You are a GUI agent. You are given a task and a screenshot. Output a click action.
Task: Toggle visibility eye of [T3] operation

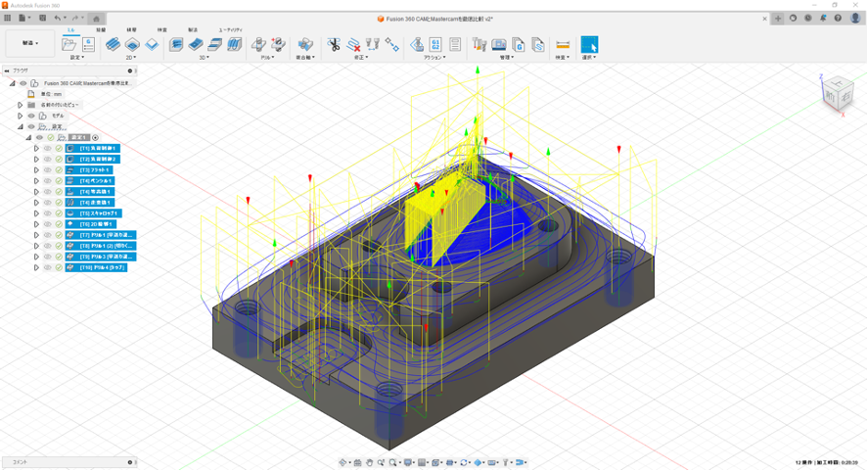coord(48,170)
